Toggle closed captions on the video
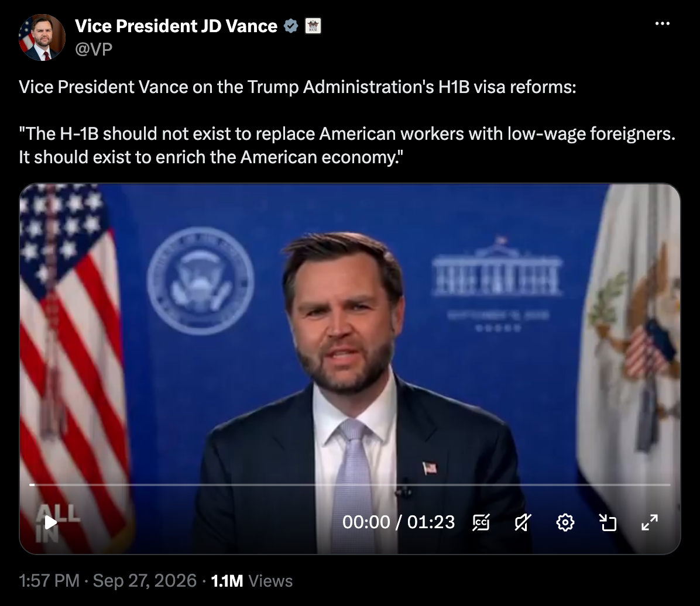This screenshot has width=700, height=606. pos(481,522)
